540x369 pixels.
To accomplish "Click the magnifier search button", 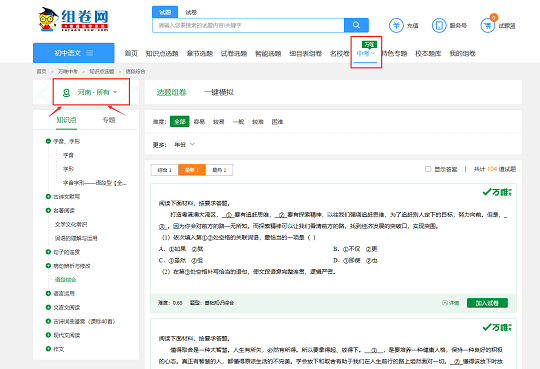I will pos(356,25).
